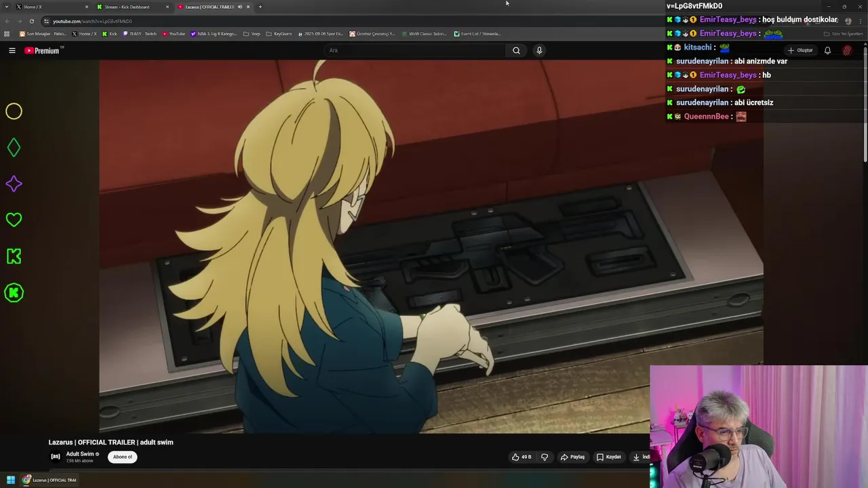Expand the Voxp bookmark folder
The image size is (868, 488).
[252, 34]
